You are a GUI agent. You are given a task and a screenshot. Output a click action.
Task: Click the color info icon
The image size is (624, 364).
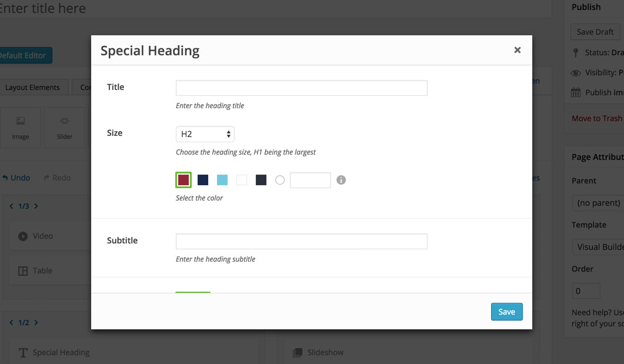click(341, 180)
